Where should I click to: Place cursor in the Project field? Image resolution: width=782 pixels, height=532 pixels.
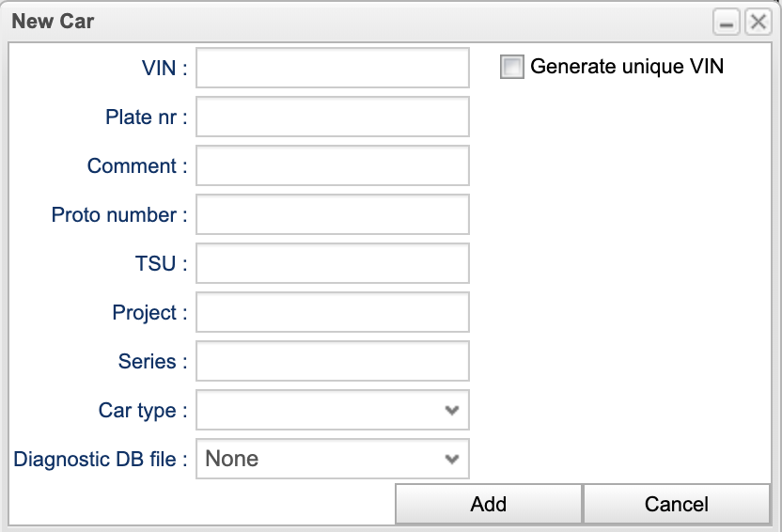click(333, 312)
